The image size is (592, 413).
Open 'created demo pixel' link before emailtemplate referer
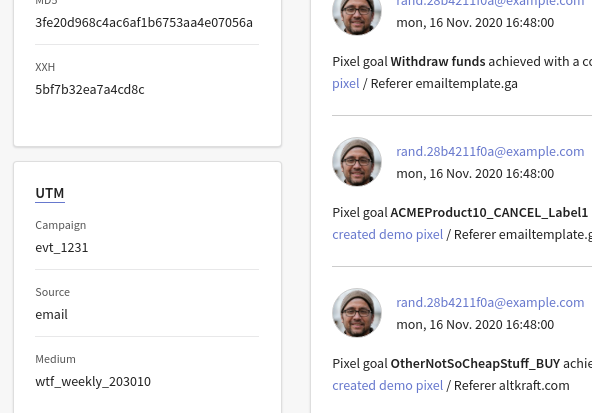pyautogui.click(x=388, y=234)
